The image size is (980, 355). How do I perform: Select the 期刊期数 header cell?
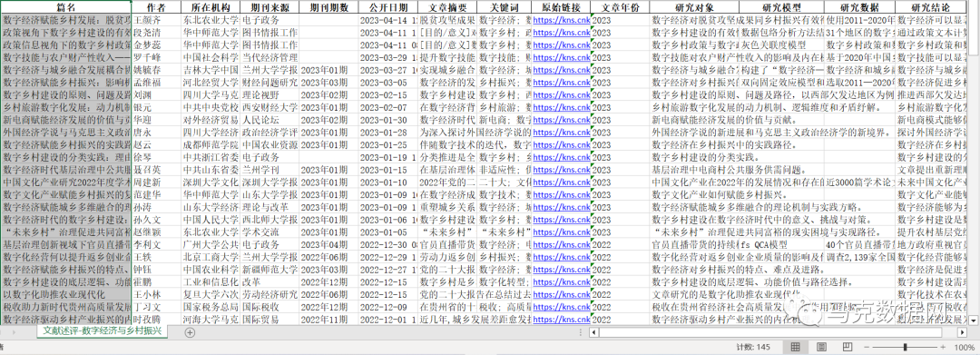click(328, 7)
